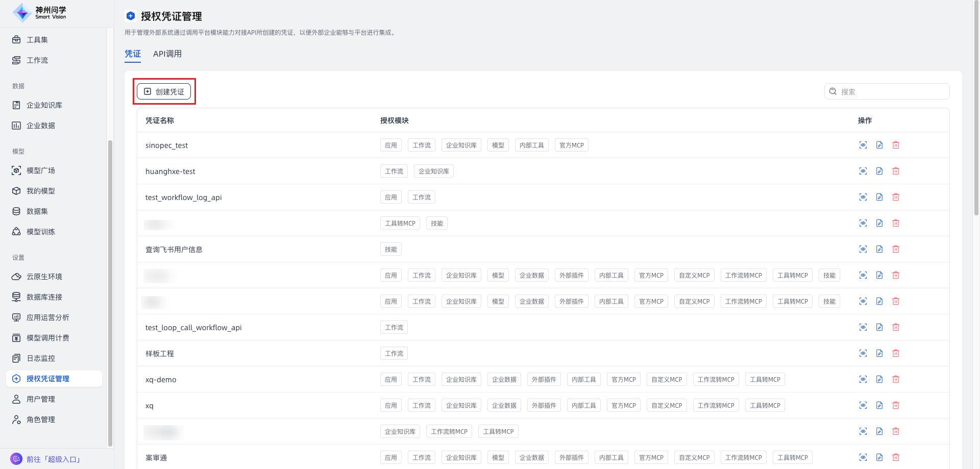Click the 神州问学 Smart Vision logo

(x=39, y=12)
